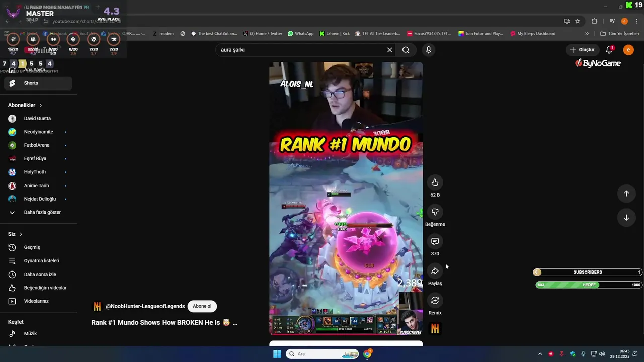Open the Chrome profile avatar

pyautogui.click(x=624, y=21)
